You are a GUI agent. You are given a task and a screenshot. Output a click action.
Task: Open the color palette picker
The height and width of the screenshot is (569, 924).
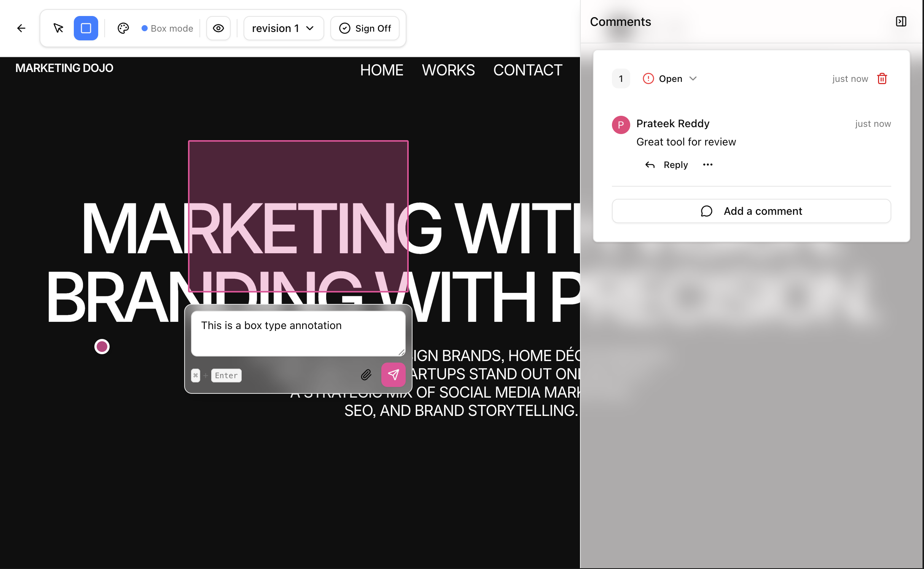[123, 28]
